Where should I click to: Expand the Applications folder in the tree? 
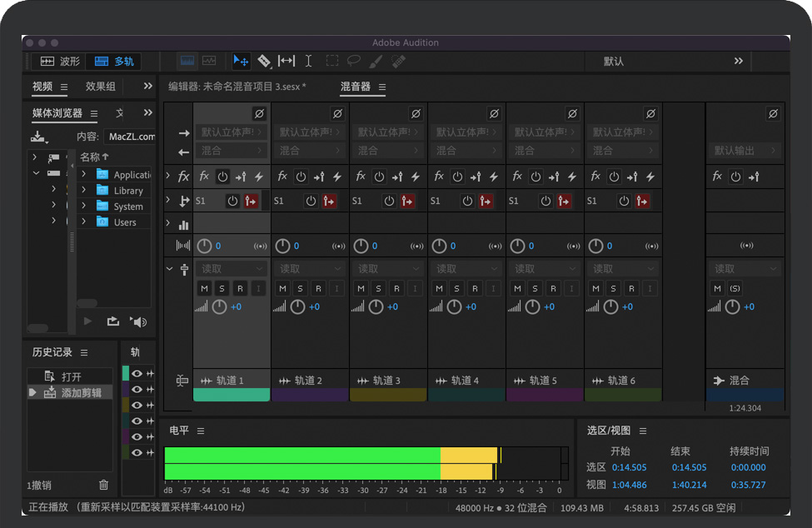(x=83, y=175)
